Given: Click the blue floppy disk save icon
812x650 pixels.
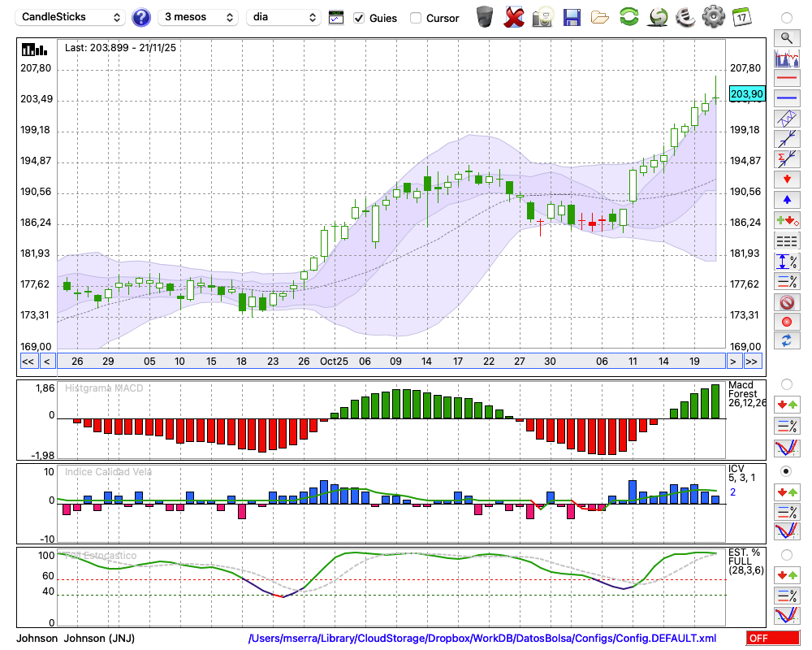Looking at the screenshot, I should click(572, 17).
